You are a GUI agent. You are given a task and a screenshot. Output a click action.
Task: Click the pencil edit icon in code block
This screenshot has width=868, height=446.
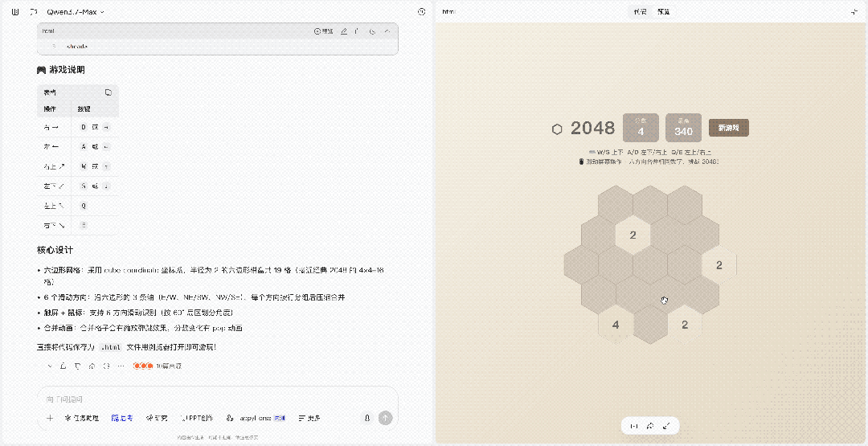point(344,31)
